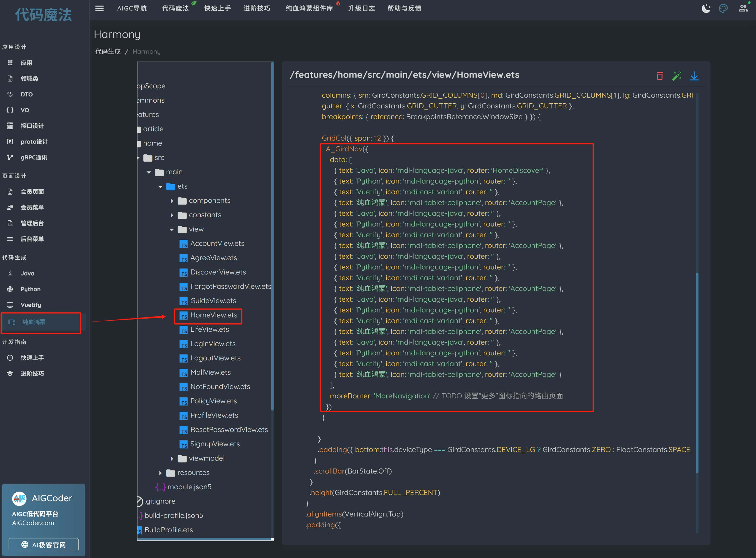Viewport: 756px width, 558px height.
Task: Open Java code generation in sidebar
Action: pyautogui.click(x=27, y=273)
